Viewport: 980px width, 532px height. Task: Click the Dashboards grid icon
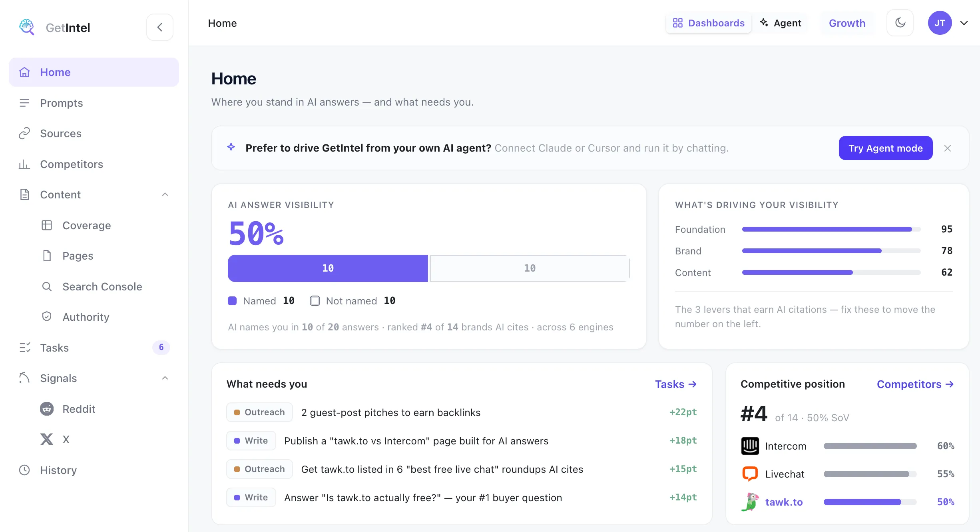(678, 23)
